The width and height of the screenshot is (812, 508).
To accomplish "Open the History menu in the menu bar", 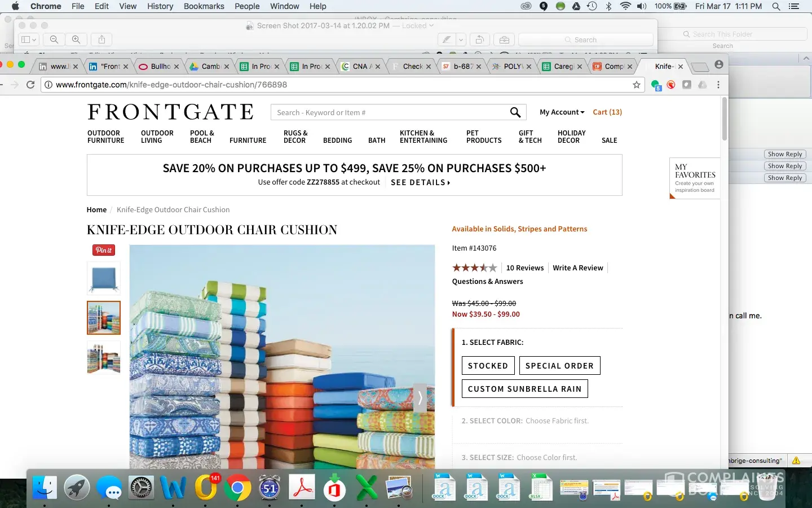I will (160, 6).
